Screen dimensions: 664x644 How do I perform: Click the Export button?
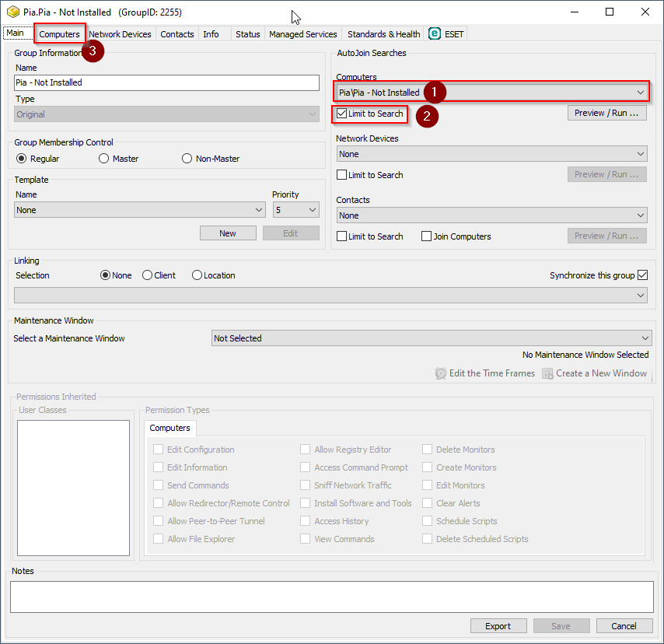tap(498, 626)
